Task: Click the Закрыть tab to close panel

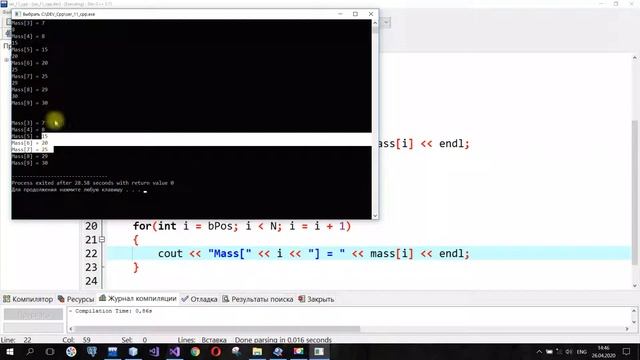Action: point(316,299)
